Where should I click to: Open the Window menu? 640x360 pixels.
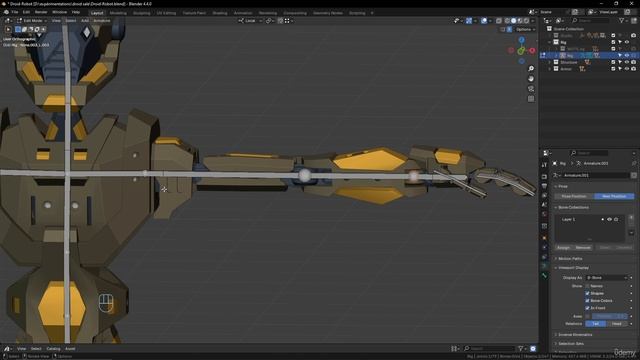(x=60, y=12)
